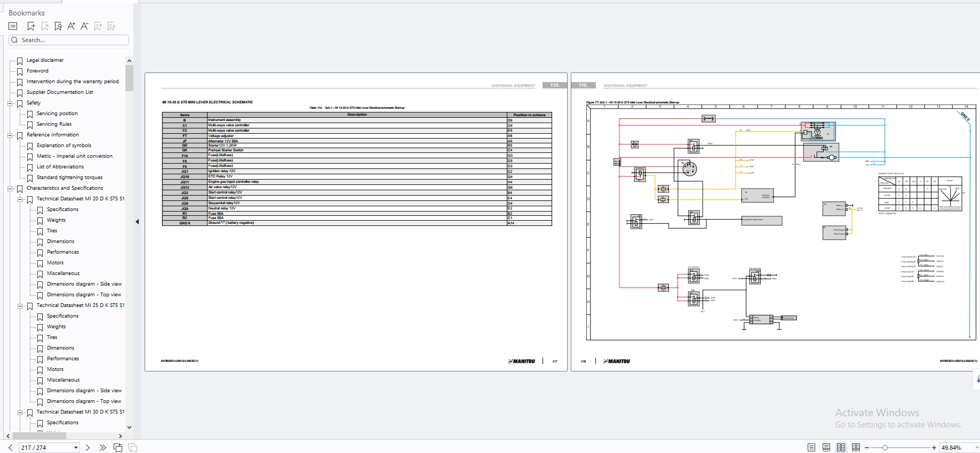The height and width of the screenshot is (453, 980).
Task: Toggle two-page facing view mode
Action: coord(841,448)
